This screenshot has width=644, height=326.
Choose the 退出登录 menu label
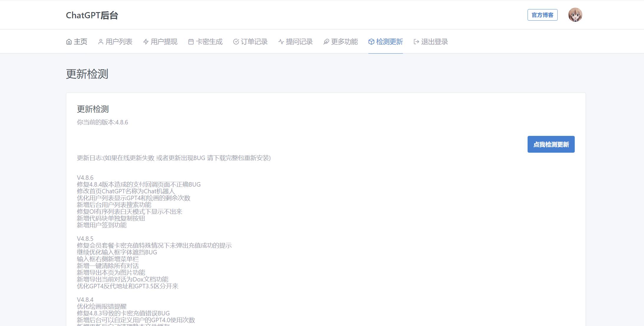click(x=435, y=42)
